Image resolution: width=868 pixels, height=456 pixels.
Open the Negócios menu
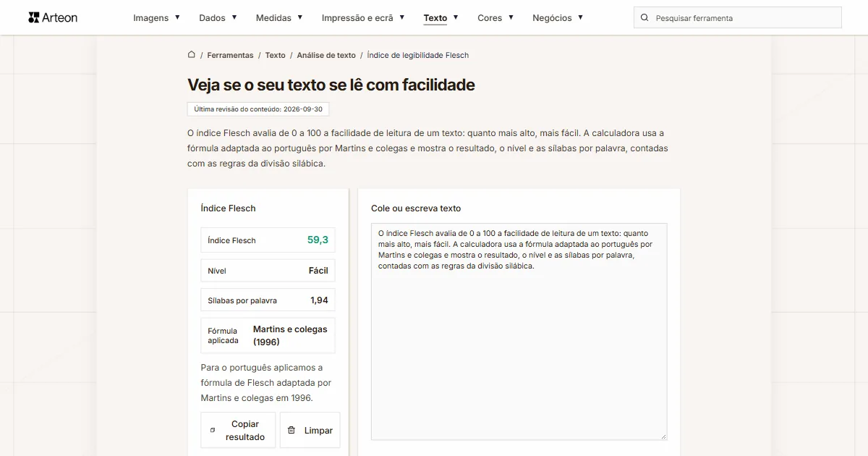[552, 17]
